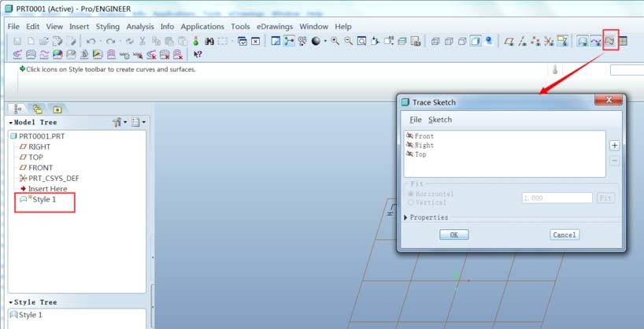Expand the Properties section in Trace Sketch
The width and height of the screenshot is (644, 329).
click(406, 217)
